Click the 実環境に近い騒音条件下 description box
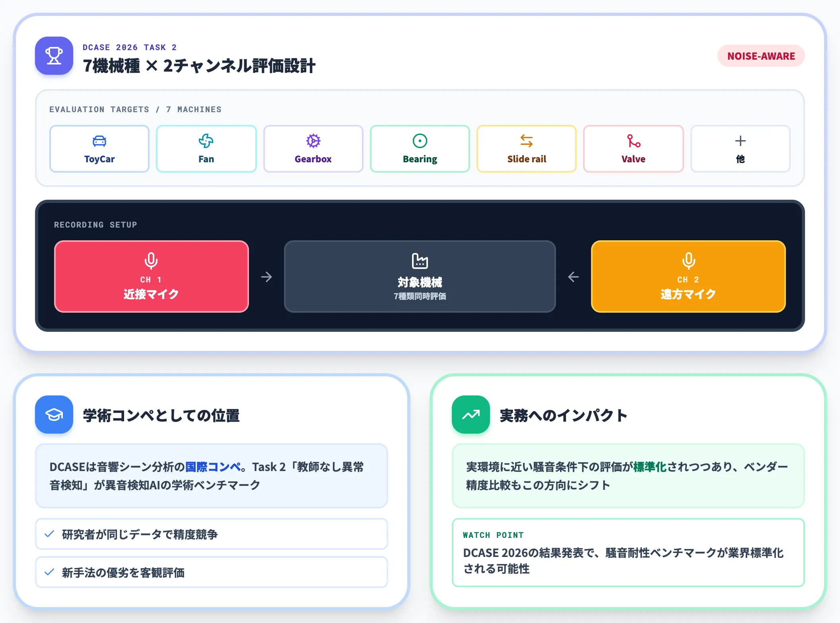 pyautogui.click(x=628, y=476)
